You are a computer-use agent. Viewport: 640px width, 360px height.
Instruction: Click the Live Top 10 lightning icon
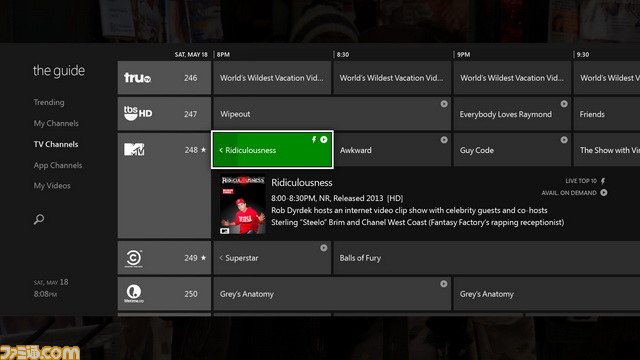coord(603,181)
